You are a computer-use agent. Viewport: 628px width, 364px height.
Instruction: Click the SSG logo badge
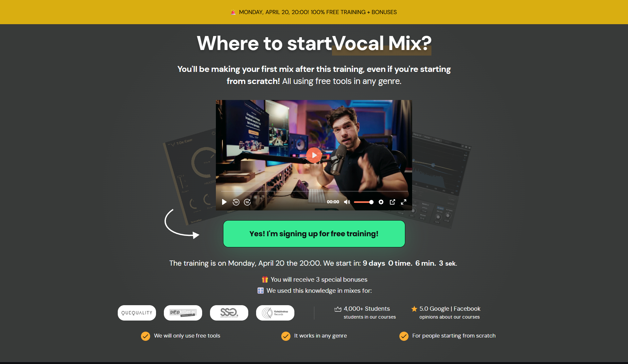229,313
